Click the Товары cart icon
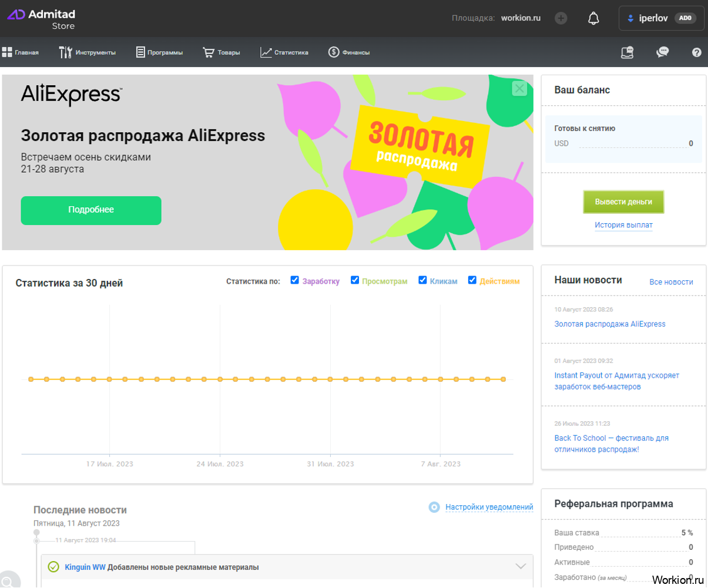Viewport: 708px width, 588px height. coord(209,52)
